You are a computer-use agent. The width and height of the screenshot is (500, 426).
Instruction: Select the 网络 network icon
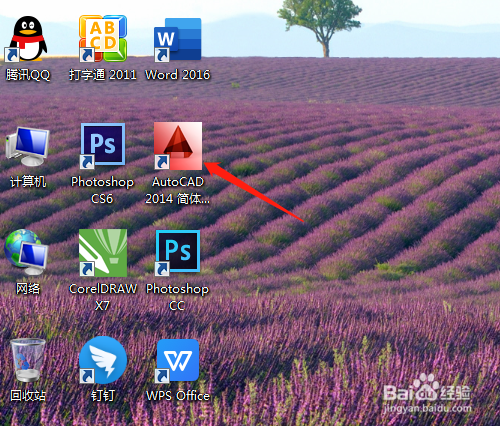point(26,252)
